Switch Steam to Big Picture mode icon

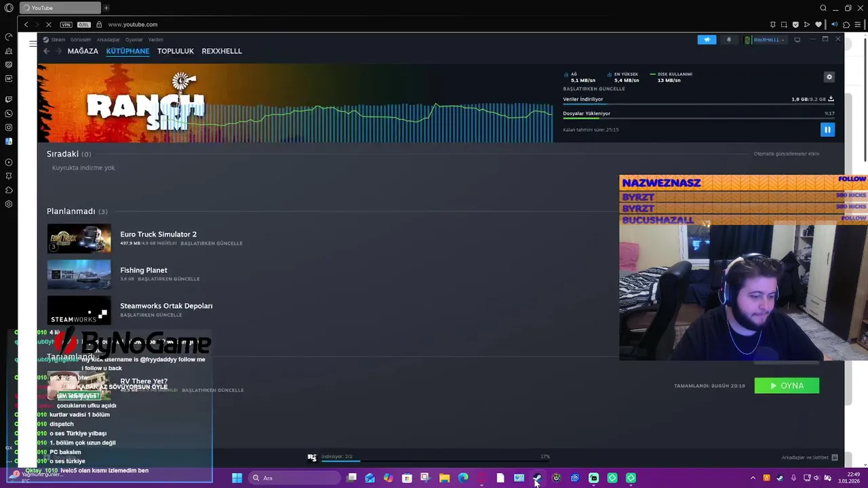click(x=797, y=40)
